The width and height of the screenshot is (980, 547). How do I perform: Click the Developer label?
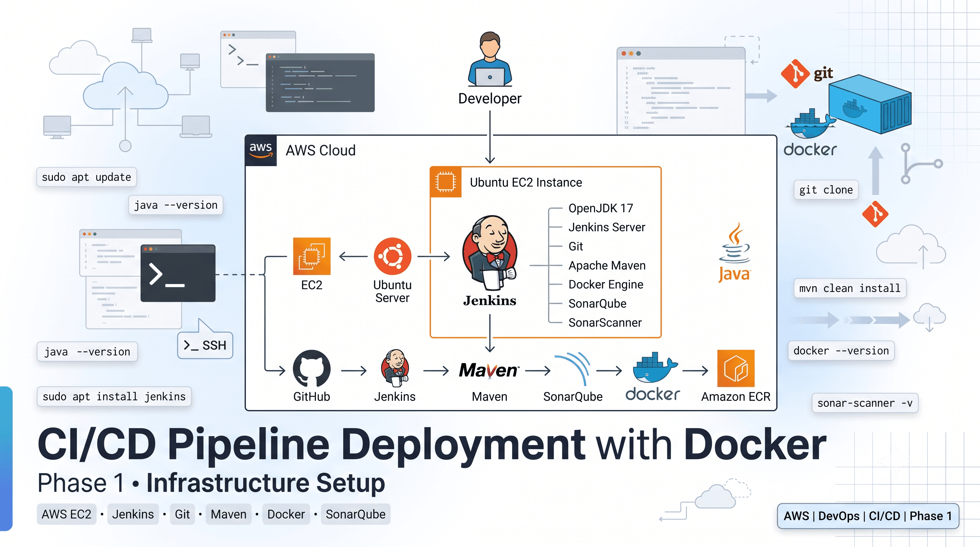[x=490, y=99]
